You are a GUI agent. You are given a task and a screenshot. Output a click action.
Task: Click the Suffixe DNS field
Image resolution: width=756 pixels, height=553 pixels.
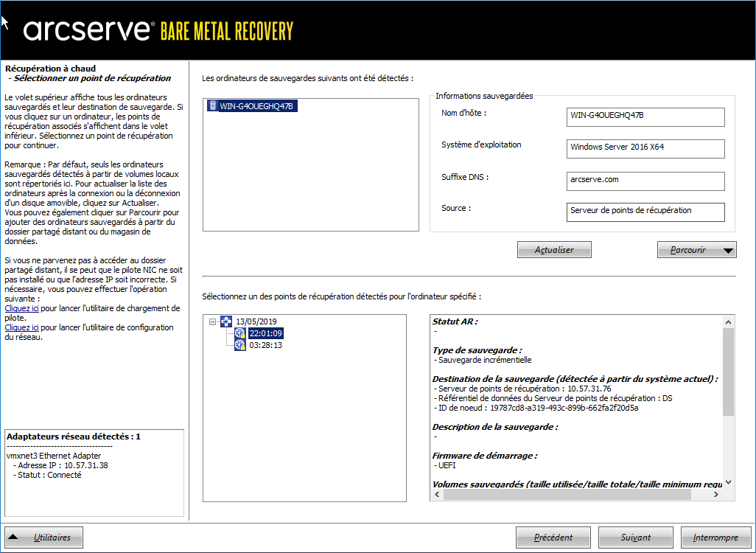pyautogui.click(x=645, y=181)
